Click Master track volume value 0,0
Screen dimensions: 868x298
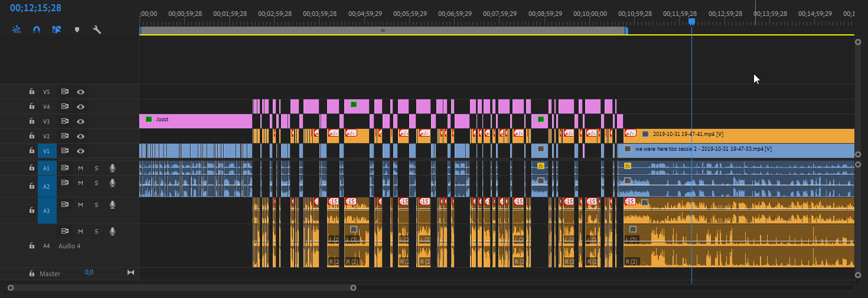coord(89,273)
